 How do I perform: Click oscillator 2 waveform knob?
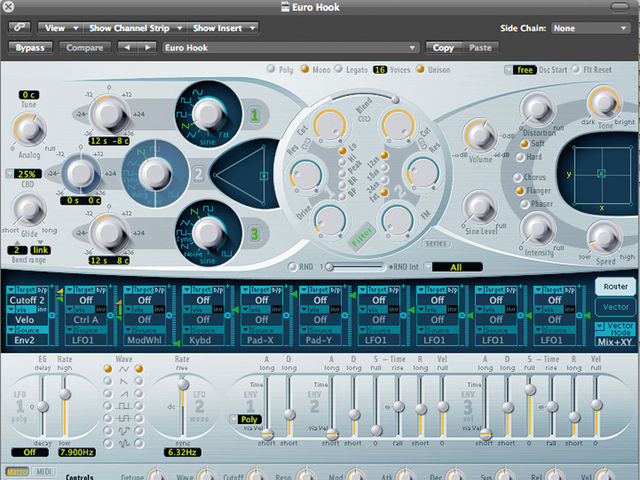coord(155,173)
